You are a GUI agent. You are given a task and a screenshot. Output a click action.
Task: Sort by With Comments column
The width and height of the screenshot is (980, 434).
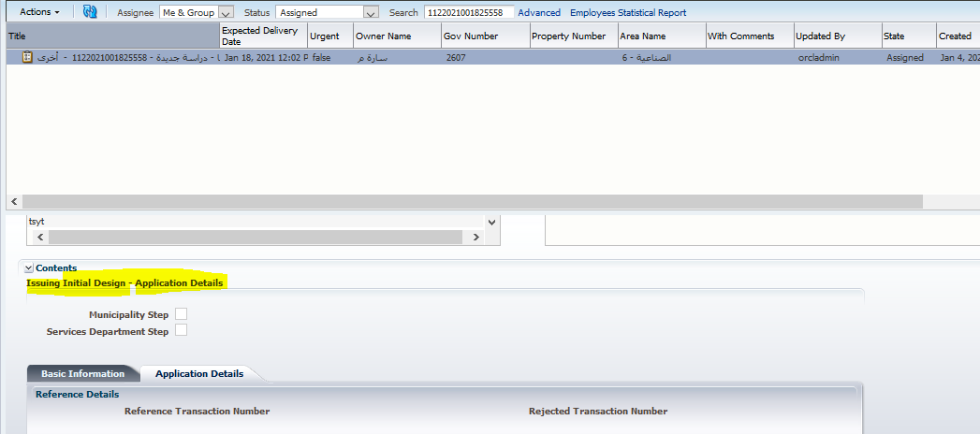point(750,36)
